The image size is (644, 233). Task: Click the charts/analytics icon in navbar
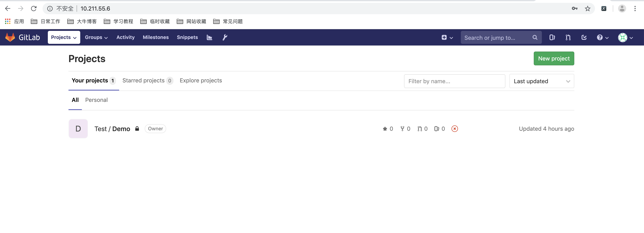(x=209, y=37)
